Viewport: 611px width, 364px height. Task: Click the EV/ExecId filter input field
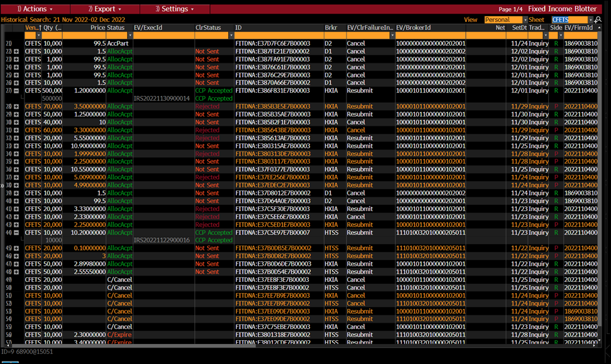click(164, 36)
